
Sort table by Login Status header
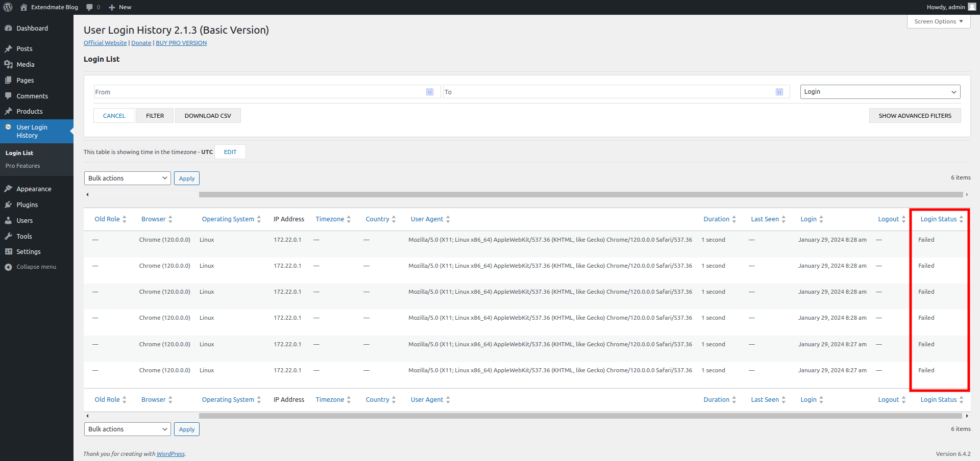pyautogui.click(x=938, y=219)
